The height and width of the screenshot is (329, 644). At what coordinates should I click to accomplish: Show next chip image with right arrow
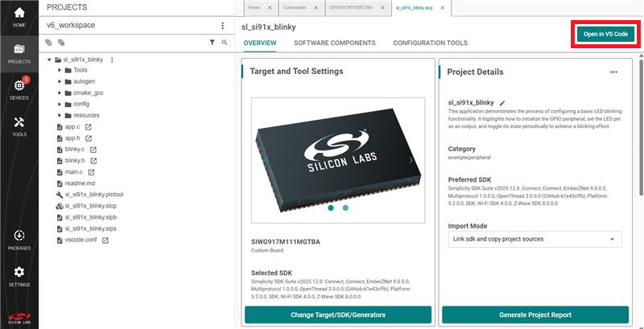coord(411,160)
